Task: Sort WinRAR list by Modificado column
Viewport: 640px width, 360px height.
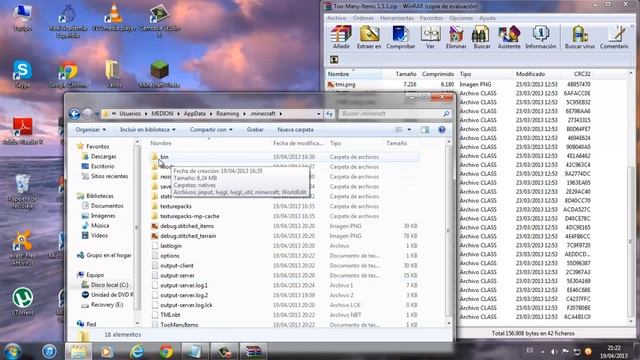Action: click(x=531, y=74)
